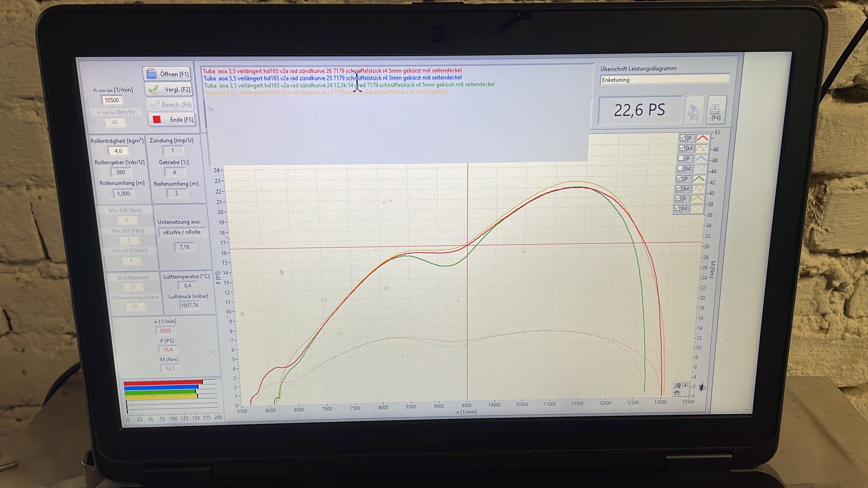
Task: Click the red bar in the speed gauge
Action: (x=163, y=382)
